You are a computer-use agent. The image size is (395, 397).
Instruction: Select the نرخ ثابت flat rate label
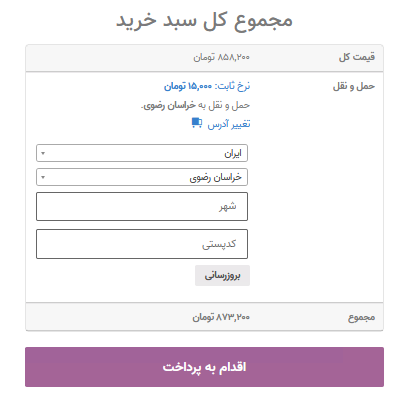pos(233,86)
